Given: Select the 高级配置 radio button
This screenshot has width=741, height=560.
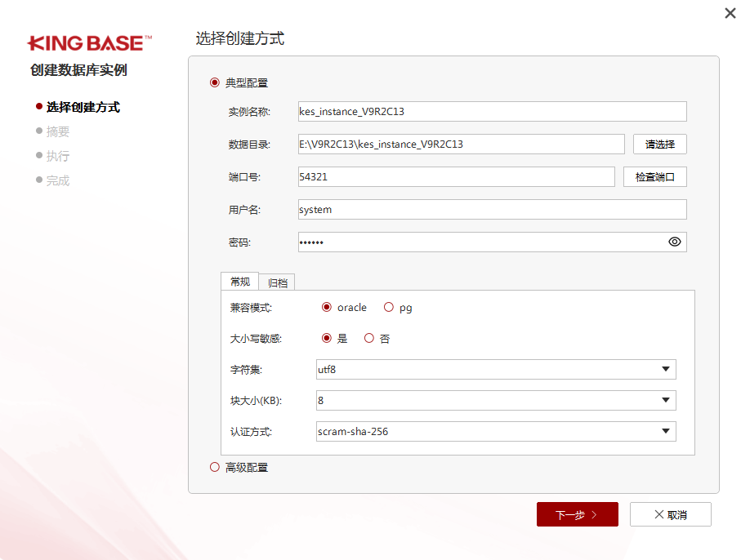Looking at the screenshot, I should tap(215, 468).
